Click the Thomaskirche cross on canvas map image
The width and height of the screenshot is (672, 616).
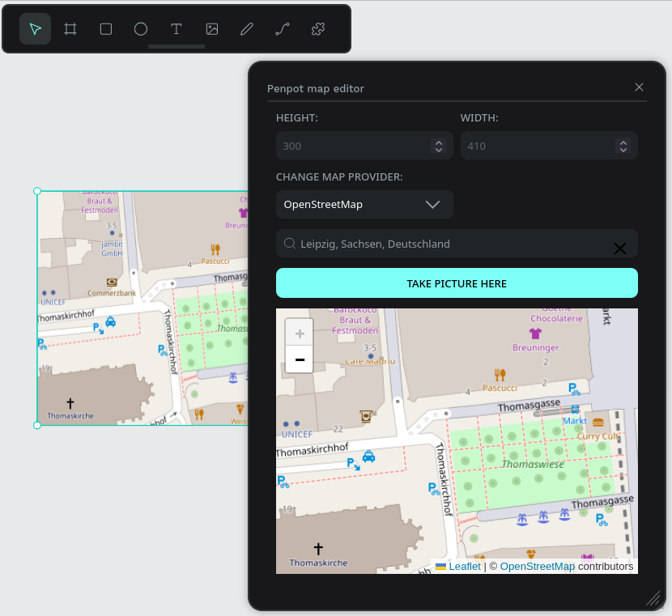click(x=70, y=403)
